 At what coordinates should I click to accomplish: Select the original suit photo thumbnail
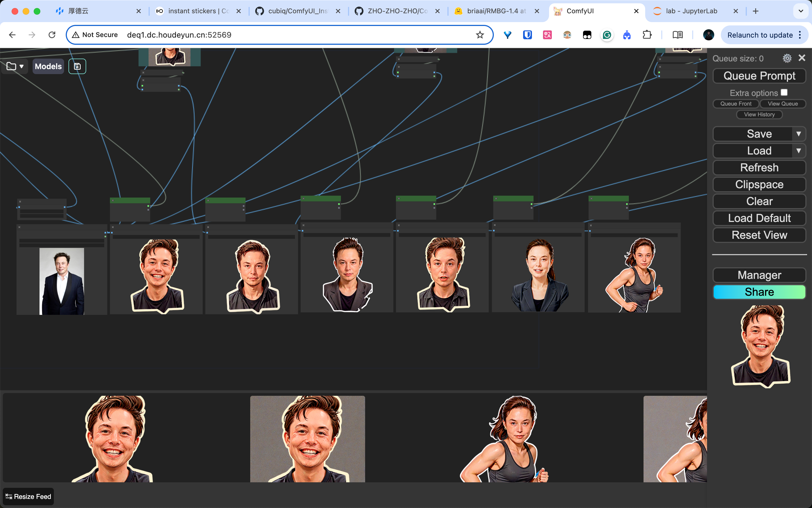pos(62,281)
